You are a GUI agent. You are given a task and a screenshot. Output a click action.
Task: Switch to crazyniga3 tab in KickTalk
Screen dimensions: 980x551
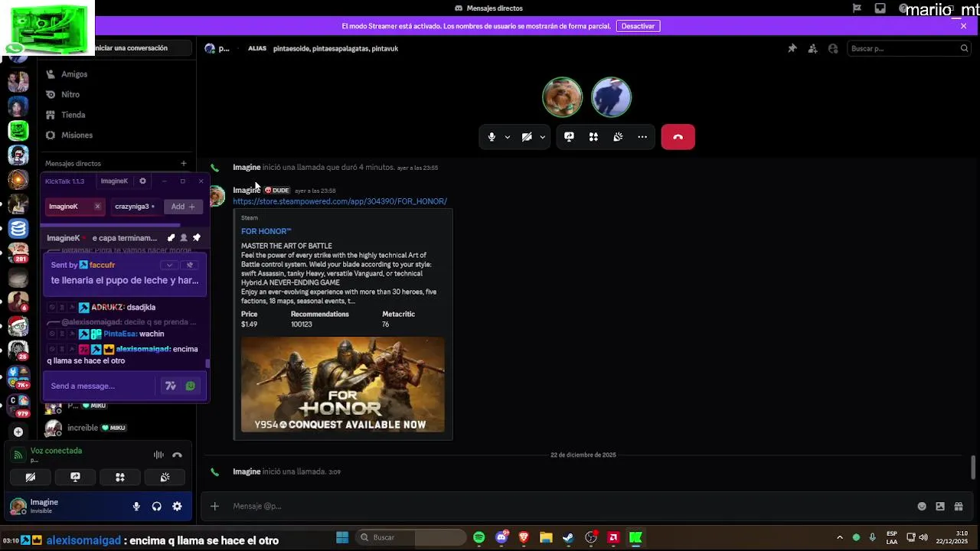[135, 207]
